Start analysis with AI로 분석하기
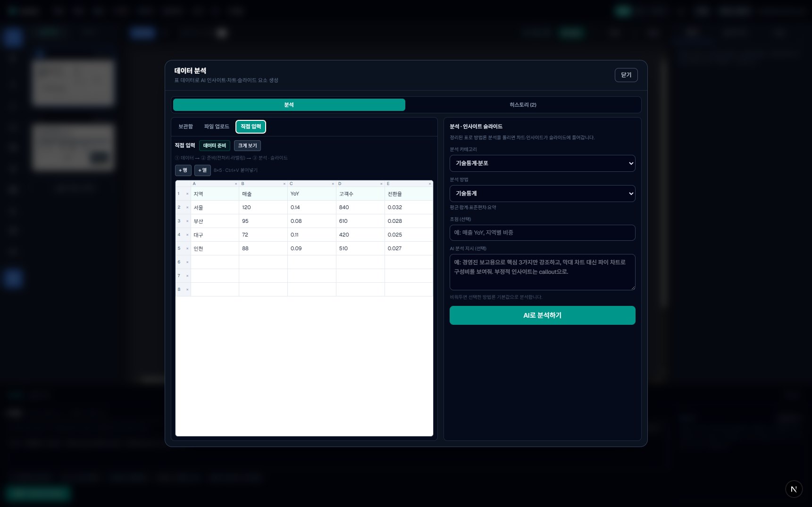812x507 pixels. pos(542,315)
